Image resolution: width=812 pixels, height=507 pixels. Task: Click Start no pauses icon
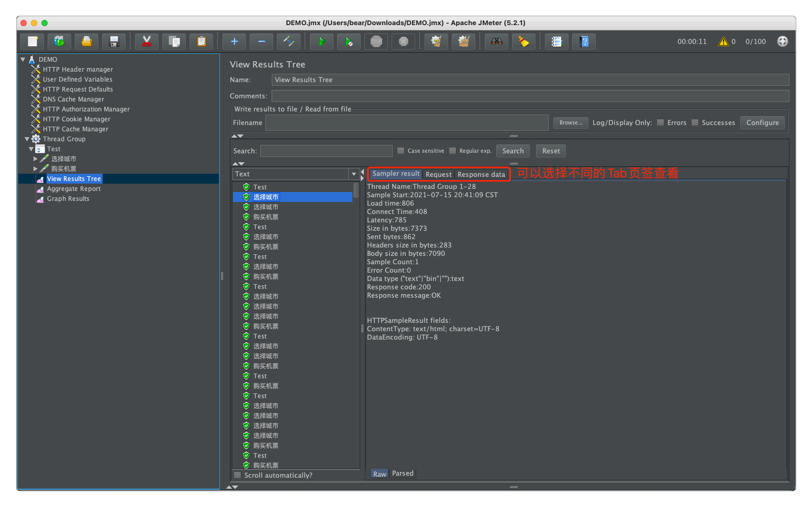pyautogui.click(x=349, y=41)
